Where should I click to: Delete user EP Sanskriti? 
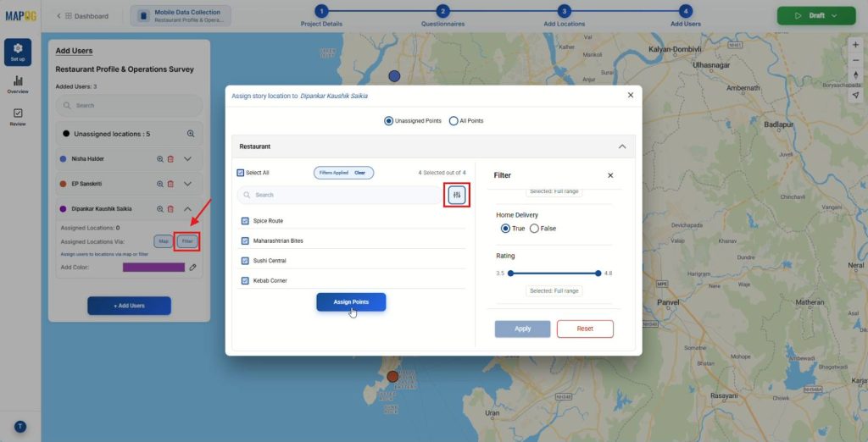coord(170,184)
